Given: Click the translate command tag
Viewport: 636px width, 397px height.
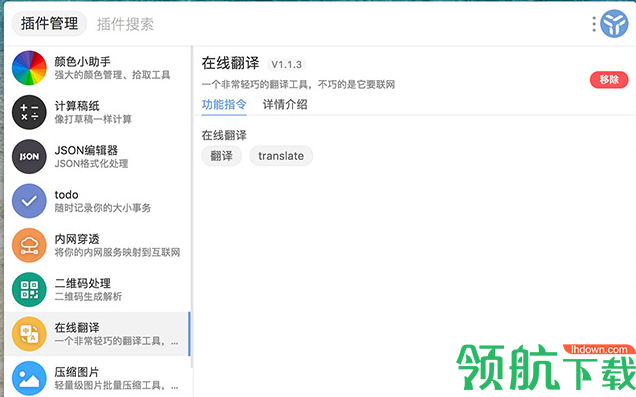Looking at the screenshot, I should click(281, 156).
